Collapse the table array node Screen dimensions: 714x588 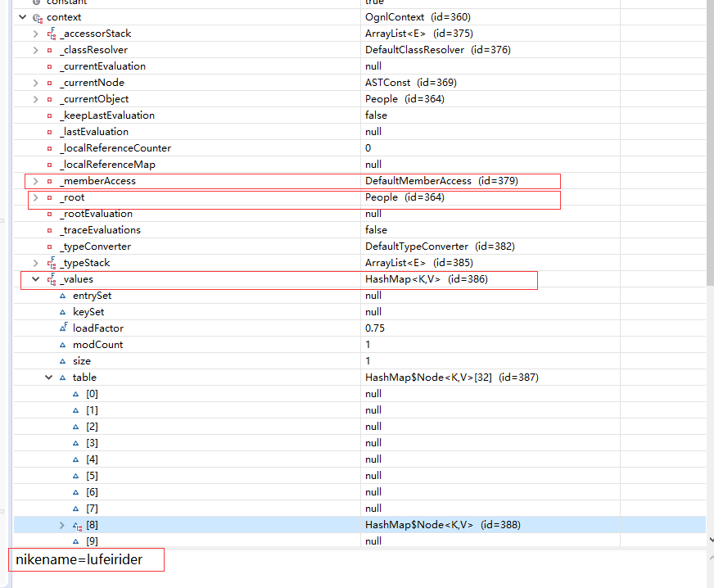(x=49, y=378)
